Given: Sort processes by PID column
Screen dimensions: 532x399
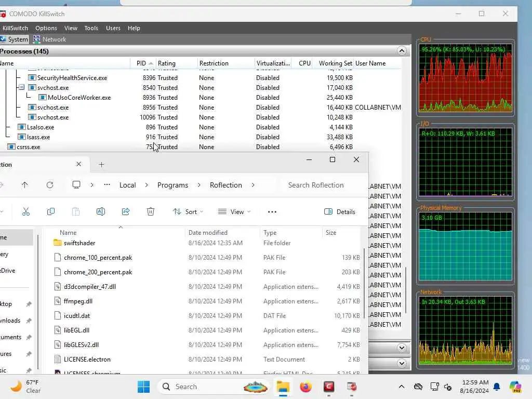Looking at the screenshot, I should pos(143,63).
